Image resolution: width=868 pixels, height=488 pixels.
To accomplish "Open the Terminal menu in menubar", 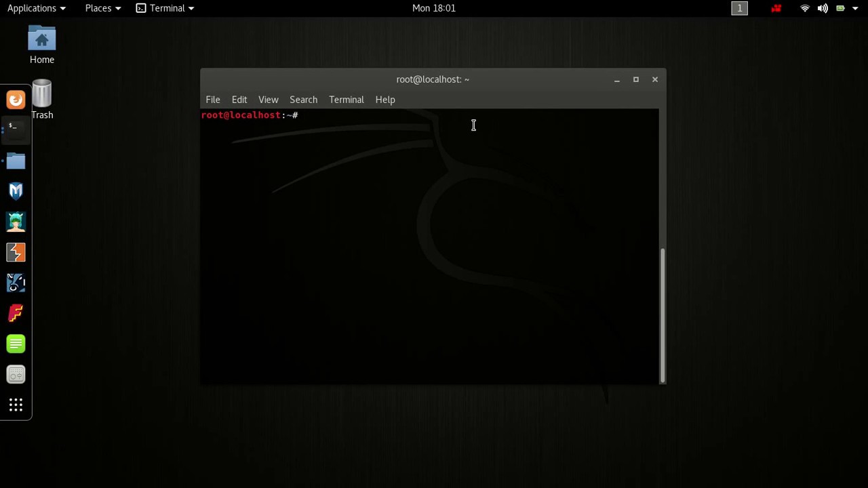I will click(347, 100).
